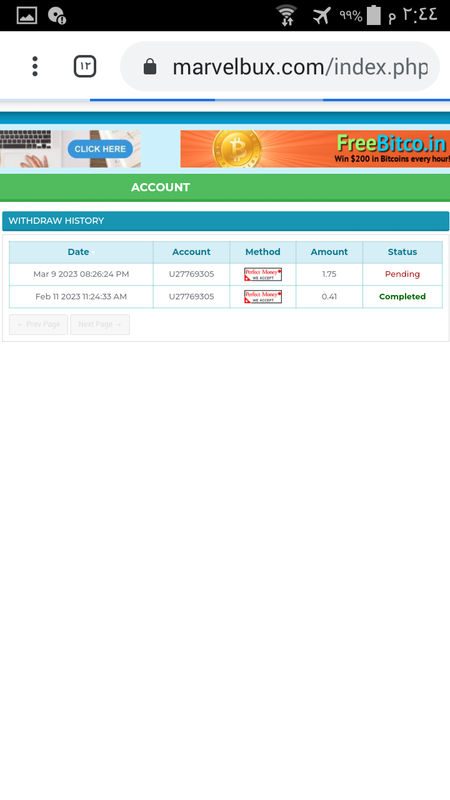The height and width of the screenshot is (800, 450).
Task: Tap the battery icon in status bar
Action: tap(374, 15)
